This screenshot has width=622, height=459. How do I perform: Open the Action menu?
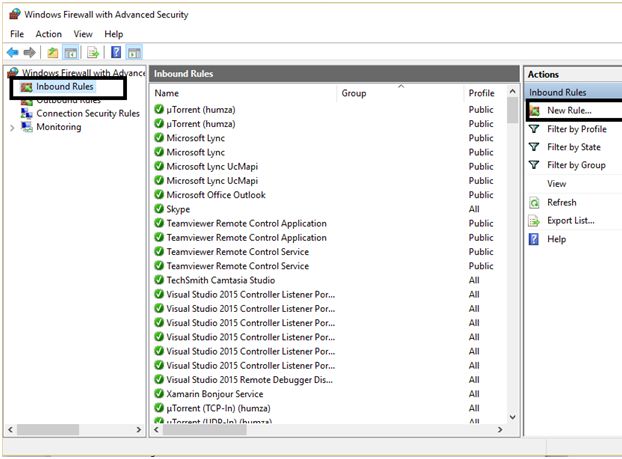click(x=48, y=34)
